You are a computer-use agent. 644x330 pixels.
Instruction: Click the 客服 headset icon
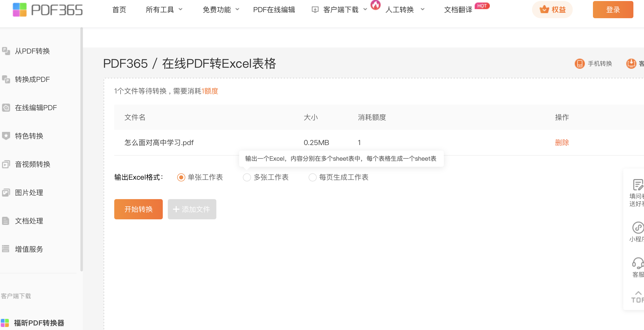pyautogui.click(x=638, y=263)
